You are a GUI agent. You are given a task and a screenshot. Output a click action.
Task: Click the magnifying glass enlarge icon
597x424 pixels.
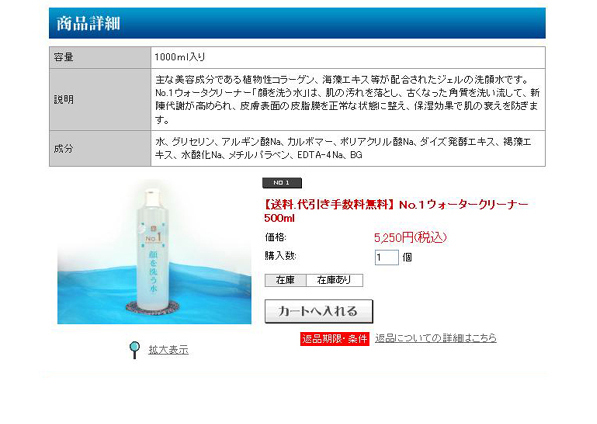[x=134, y=349]
